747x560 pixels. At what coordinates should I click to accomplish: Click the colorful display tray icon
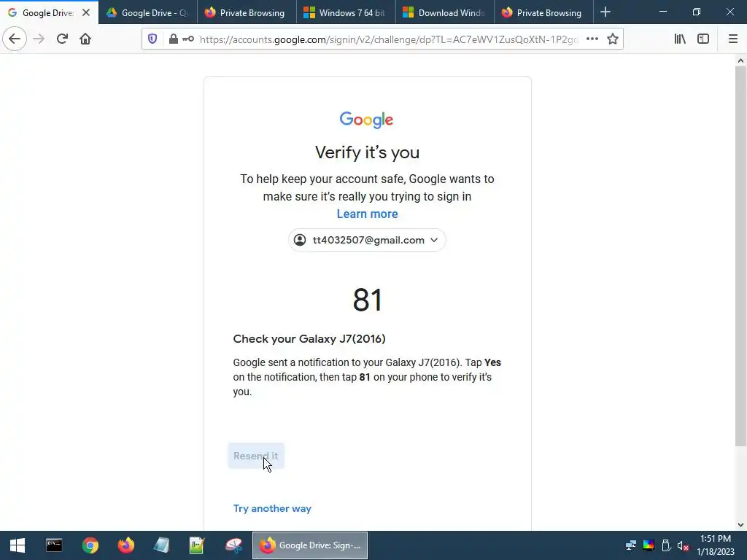click(x=649, y=545)
